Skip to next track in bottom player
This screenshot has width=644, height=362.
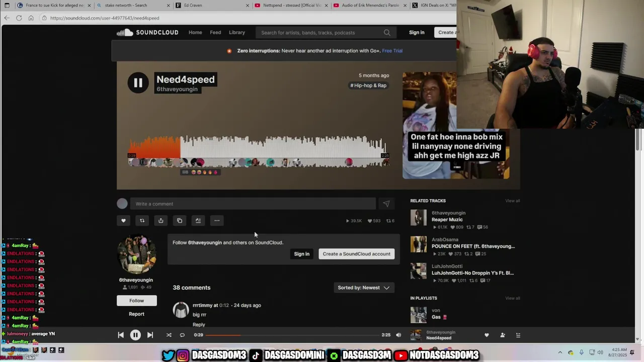pyautogui.click(x=150, y=335)
